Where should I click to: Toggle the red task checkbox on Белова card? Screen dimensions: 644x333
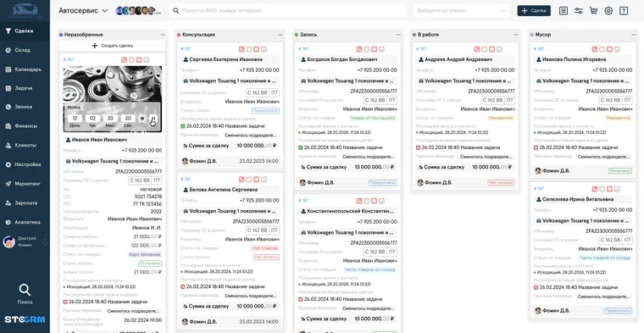[x=183, y=286]
